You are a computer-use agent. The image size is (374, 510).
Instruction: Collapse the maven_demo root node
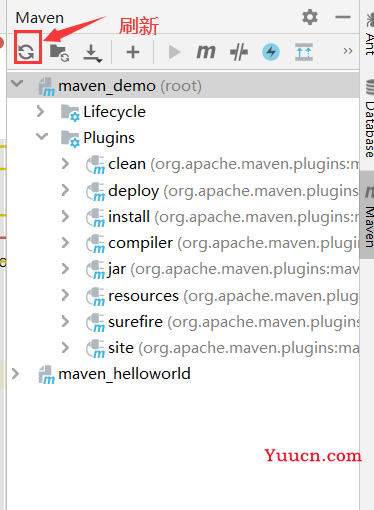(17, 83)
